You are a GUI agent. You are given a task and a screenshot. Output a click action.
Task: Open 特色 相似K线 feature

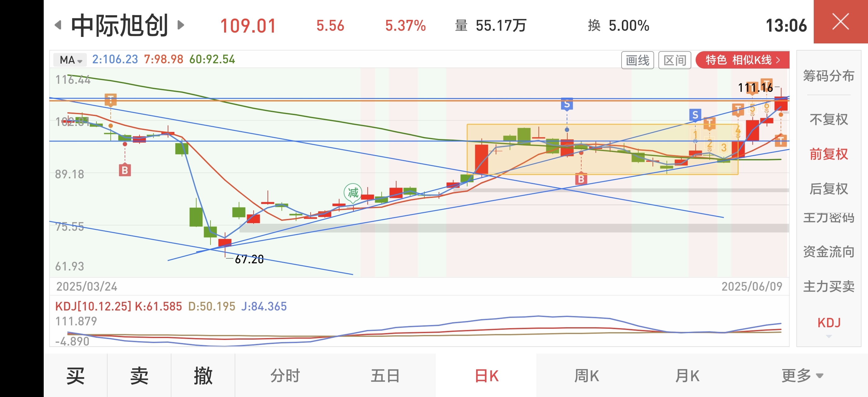pyautogui.click(x=742, y=60)
